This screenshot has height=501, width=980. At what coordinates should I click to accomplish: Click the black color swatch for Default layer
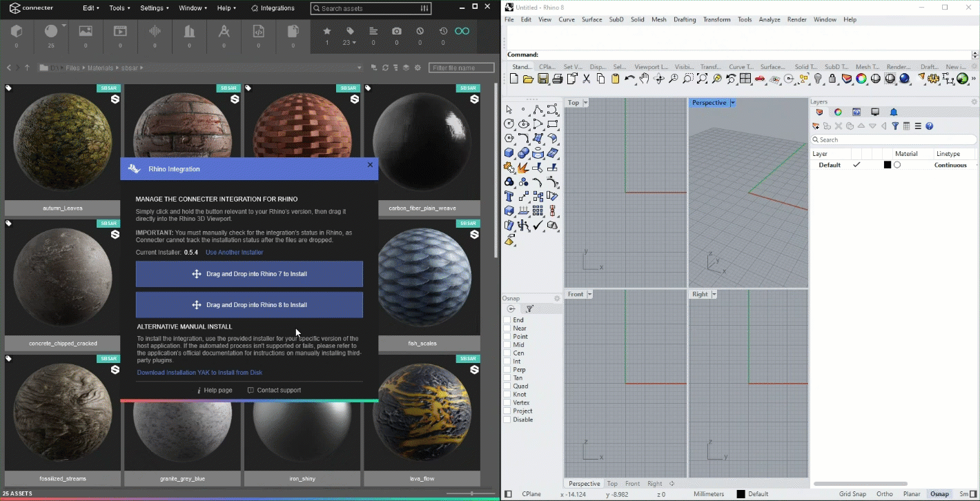(x=888, y=165)
